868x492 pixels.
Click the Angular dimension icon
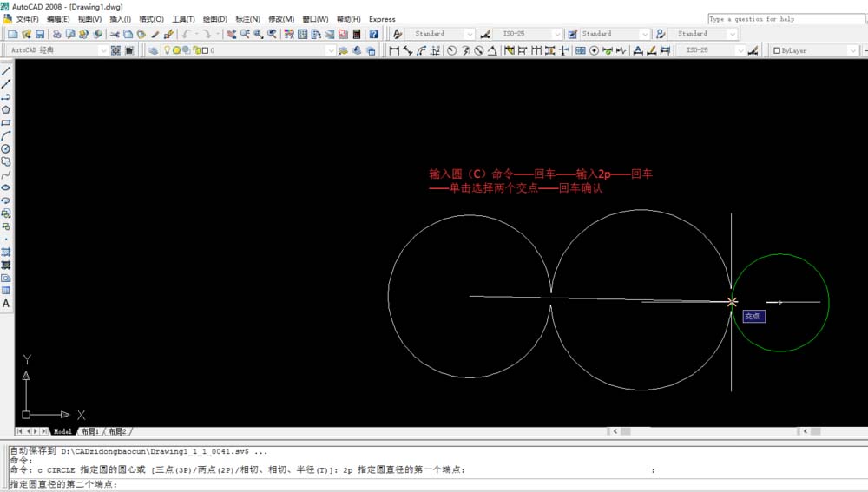(492, 50)
